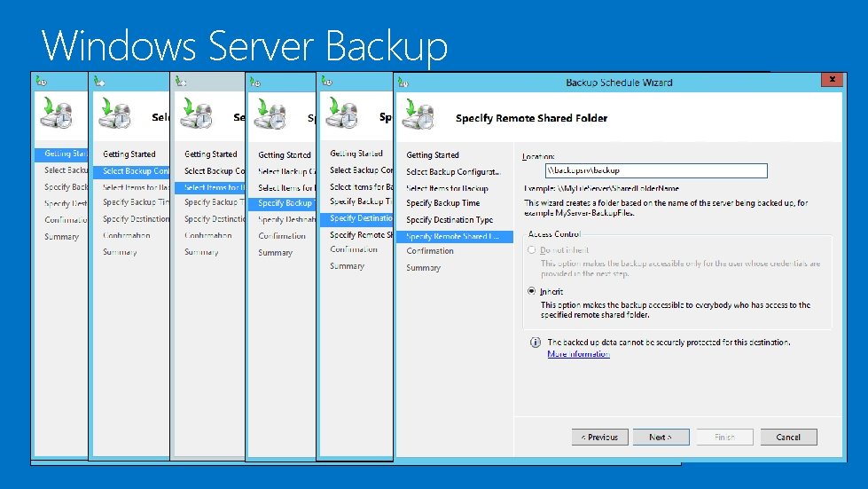Select the Do not inherit radio option
This screenshot has height=489, width=868.
click(531, 249)
